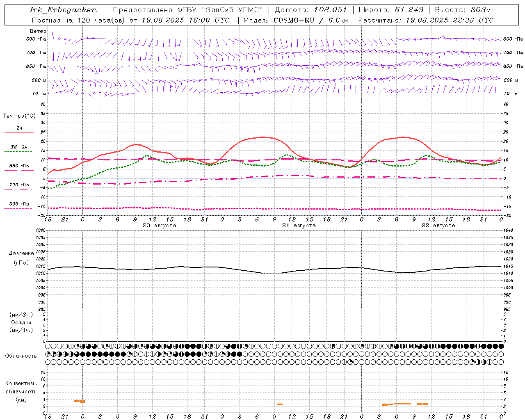Click the orange convective bar near 9h on 21 августа
The image size is (525, 420).
[x=280, y=404]
